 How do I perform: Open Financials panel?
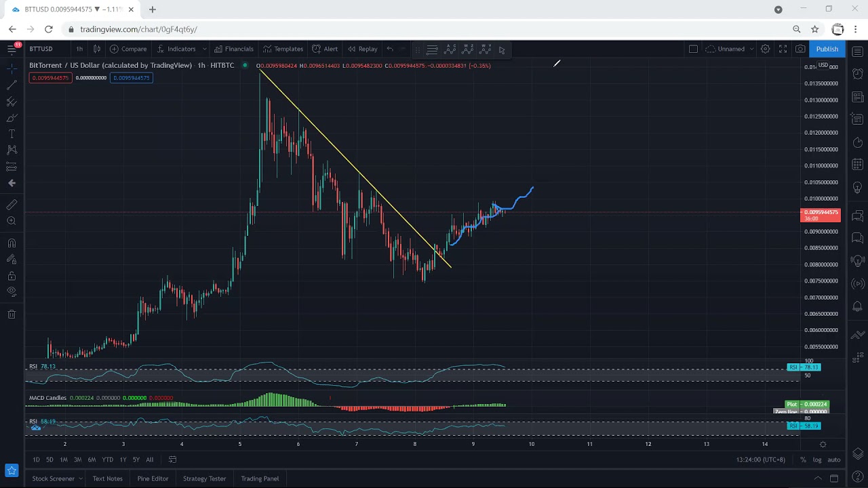[x=233, y=49]
